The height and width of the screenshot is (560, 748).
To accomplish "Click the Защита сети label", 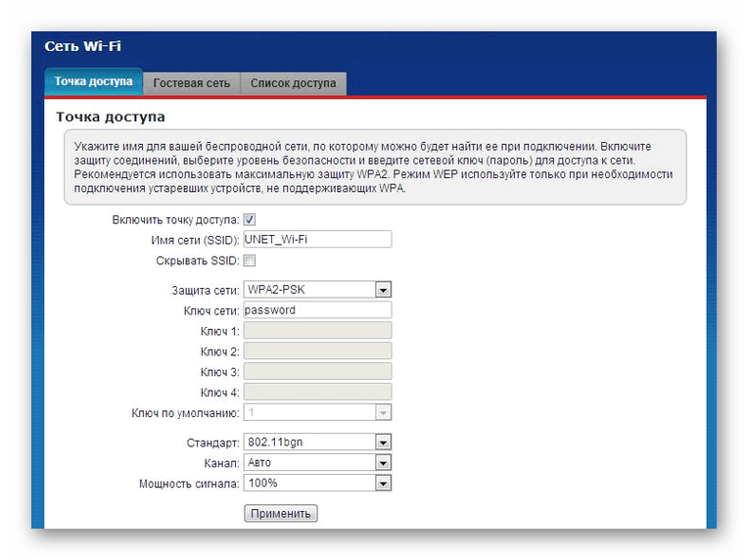I will tap(206, 291).
